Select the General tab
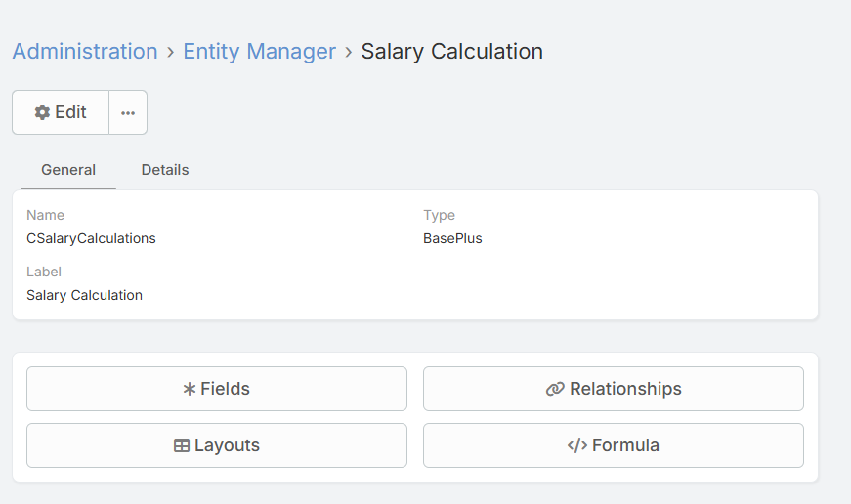 tap(68, 170)
